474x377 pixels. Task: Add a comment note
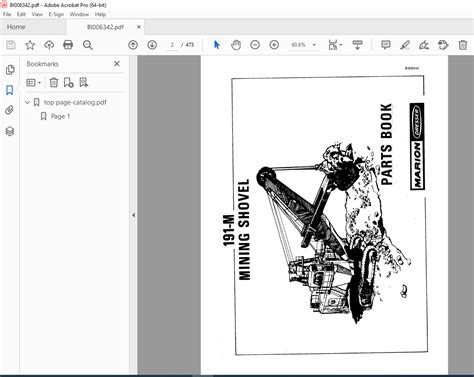click(x=386, y=45)
